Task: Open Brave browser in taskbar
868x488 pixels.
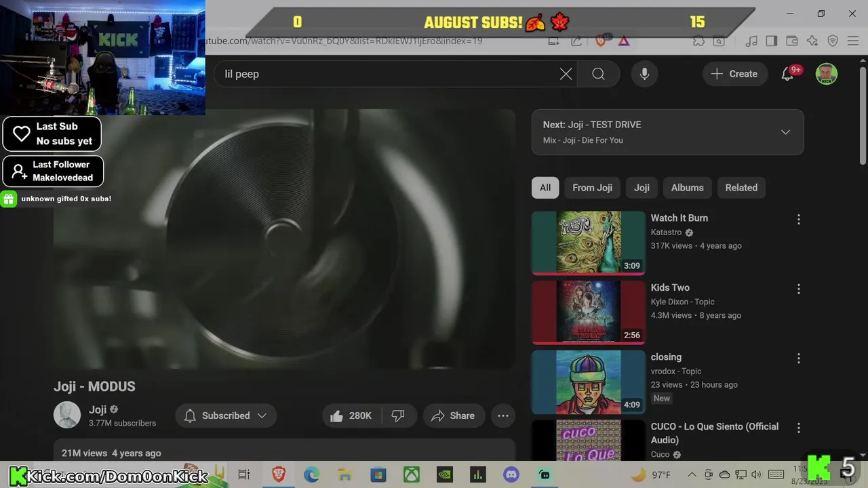Action: (x=279, y=474)
